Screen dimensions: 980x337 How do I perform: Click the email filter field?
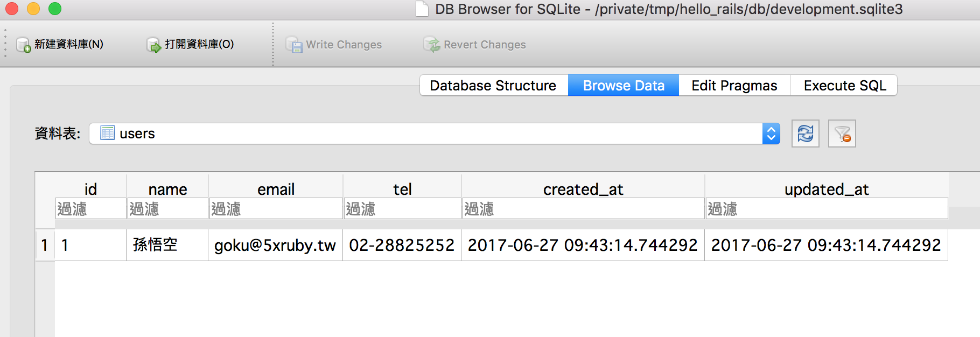276,209
